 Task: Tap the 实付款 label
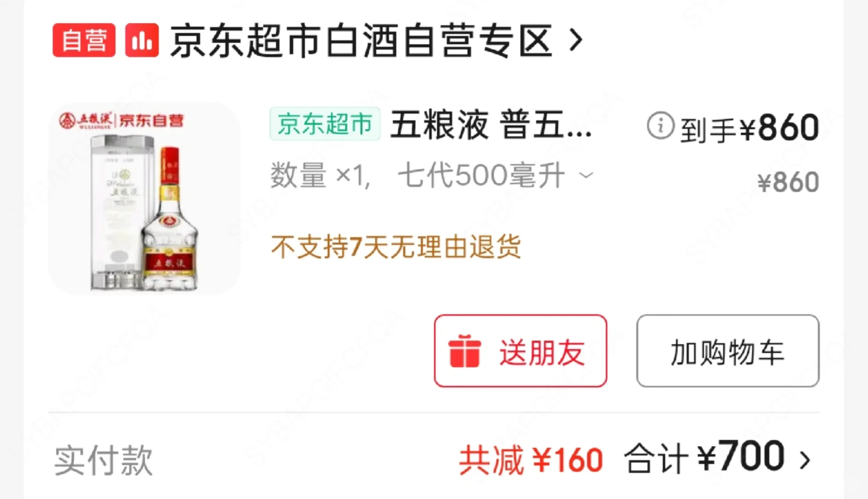pos(104,460)
